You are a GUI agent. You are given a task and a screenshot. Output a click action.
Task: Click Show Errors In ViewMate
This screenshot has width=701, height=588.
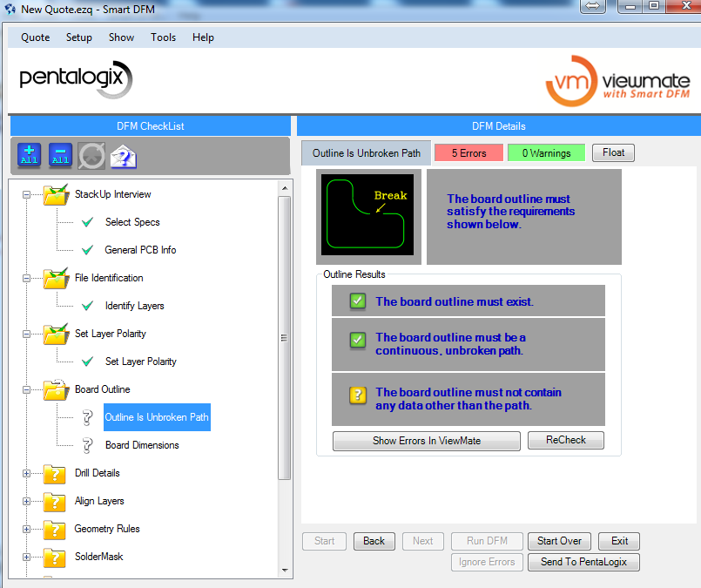coord(427,441)
